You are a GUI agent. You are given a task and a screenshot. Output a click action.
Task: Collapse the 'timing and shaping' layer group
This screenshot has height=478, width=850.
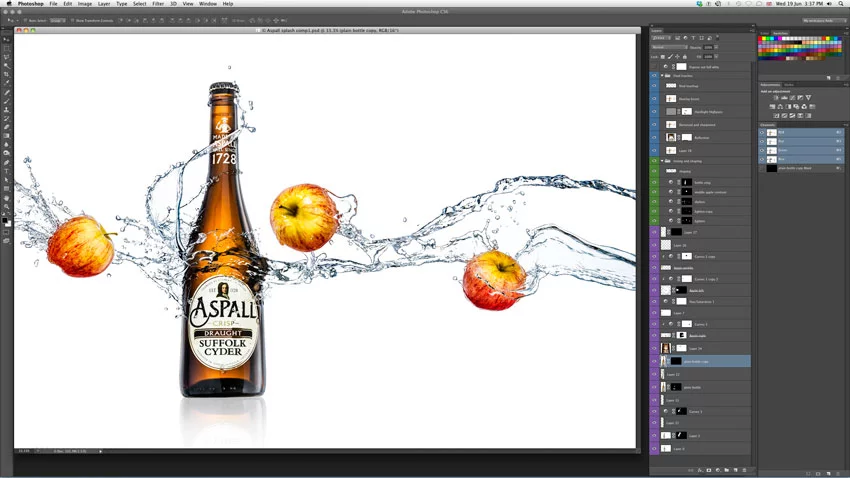coord(663,160)
